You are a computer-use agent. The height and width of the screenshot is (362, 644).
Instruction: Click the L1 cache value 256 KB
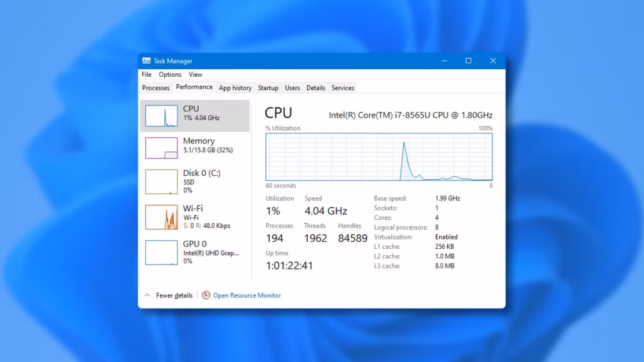[445, 246]
